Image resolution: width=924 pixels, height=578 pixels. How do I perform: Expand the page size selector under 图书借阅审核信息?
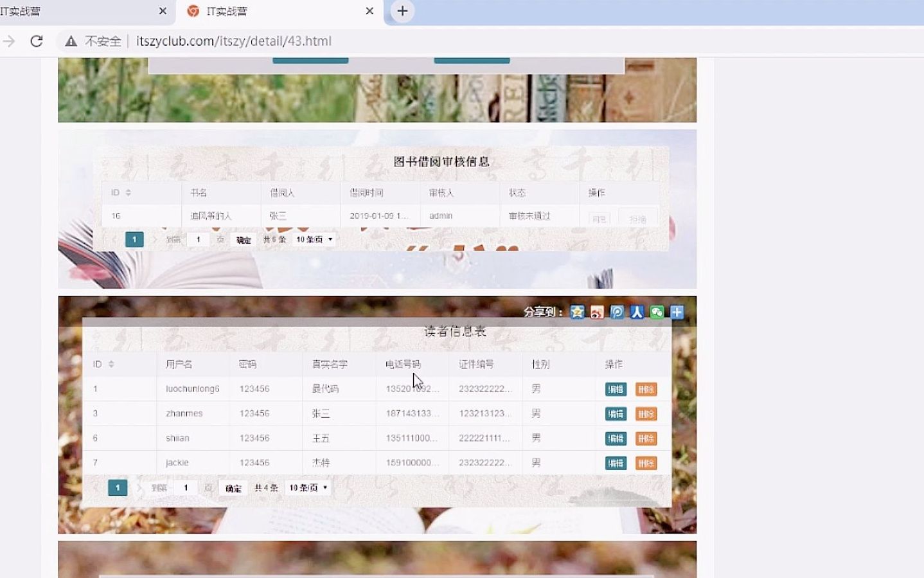[314, 239]
